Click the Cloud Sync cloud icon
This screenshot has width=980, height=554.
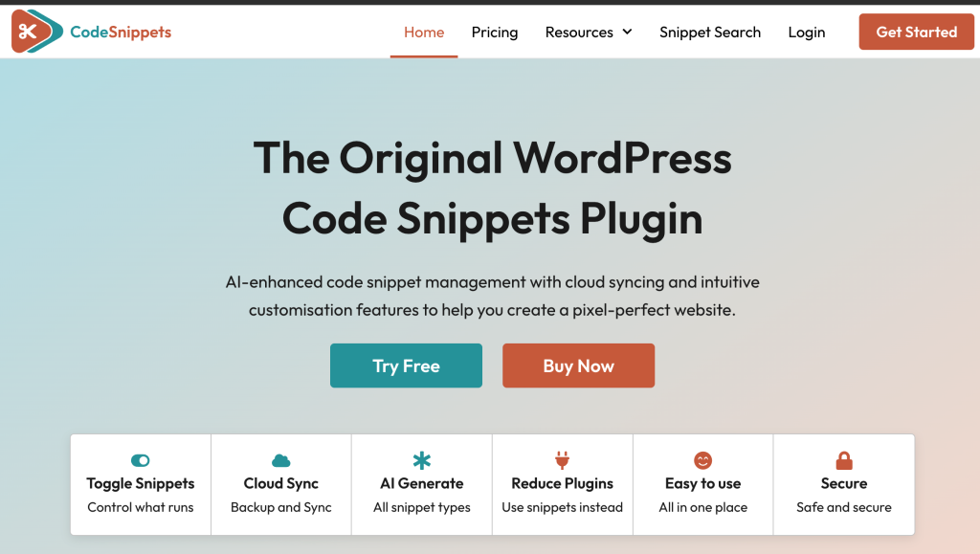pos(280,460)
